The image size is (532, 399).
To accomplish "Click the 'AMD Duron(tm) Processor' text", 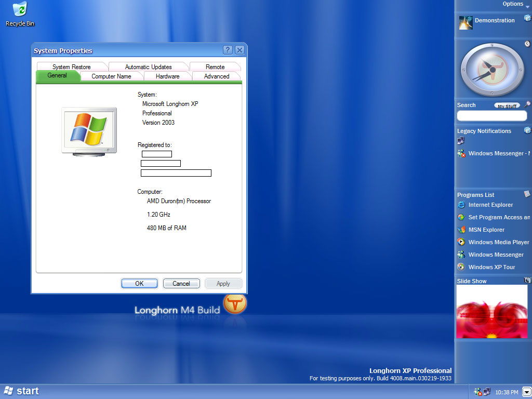I will (x=179, y=201).
